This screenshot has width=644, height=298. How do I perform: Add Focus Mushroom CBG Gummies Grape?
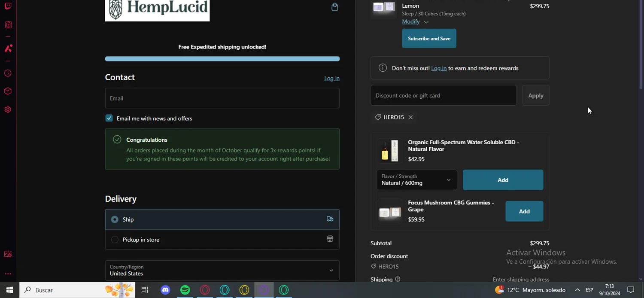pos(524,211)
